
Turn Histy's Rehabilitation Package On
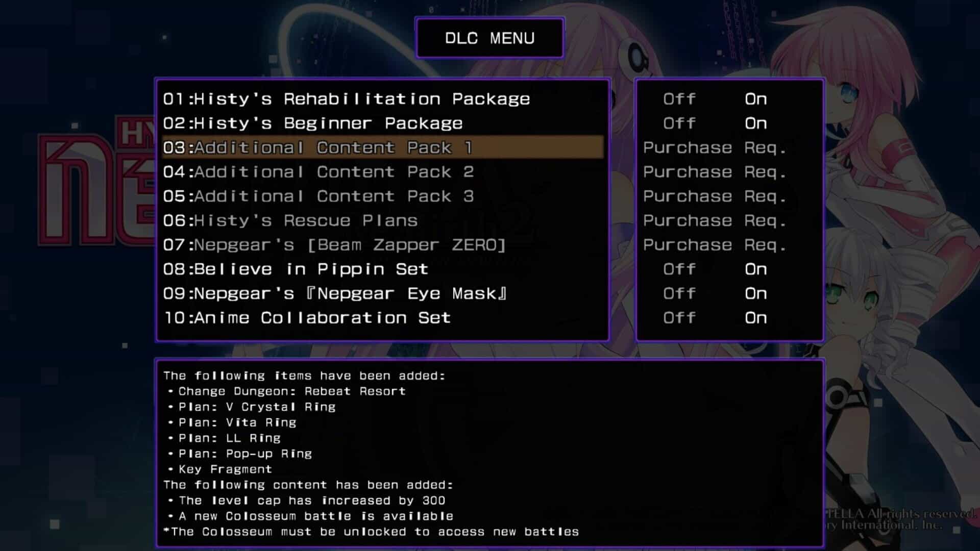tap(755, 99)
